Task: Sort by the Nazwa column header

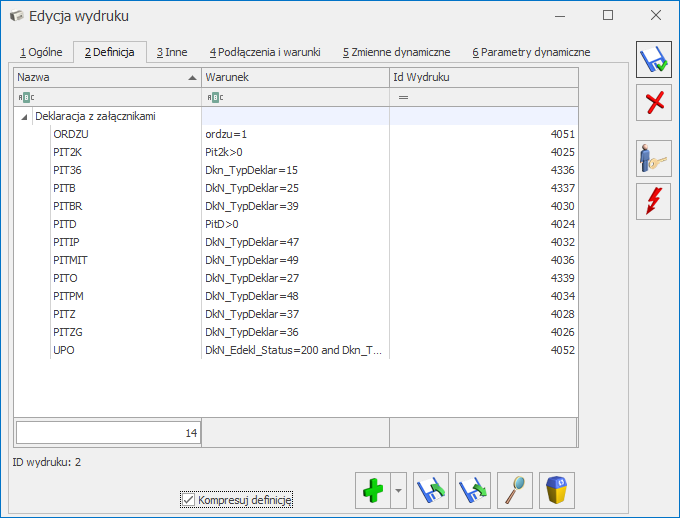Action: tap(100, 77)
